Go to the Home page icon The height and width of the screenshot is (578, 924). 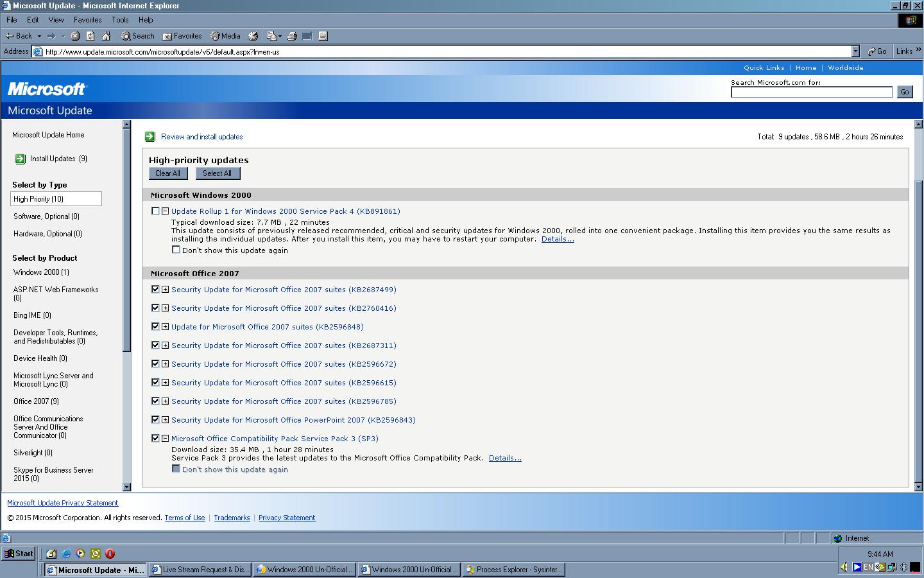[x=106, y=36]
